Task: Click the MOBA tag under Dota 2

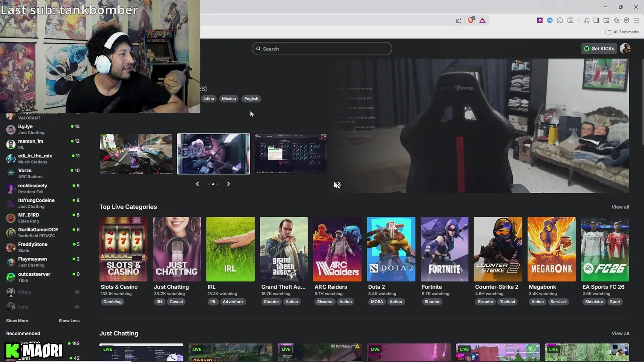Action: 377,302
